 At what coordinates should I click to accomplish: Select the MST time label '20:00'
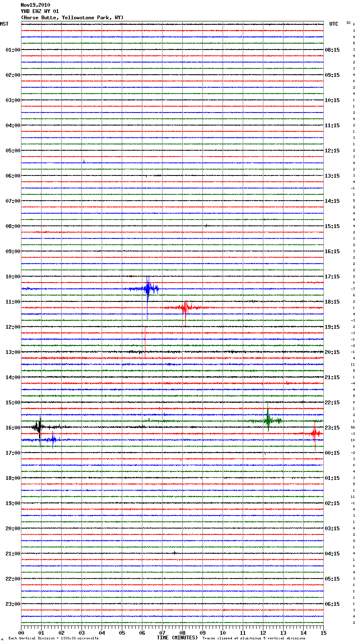pos(13,529)
